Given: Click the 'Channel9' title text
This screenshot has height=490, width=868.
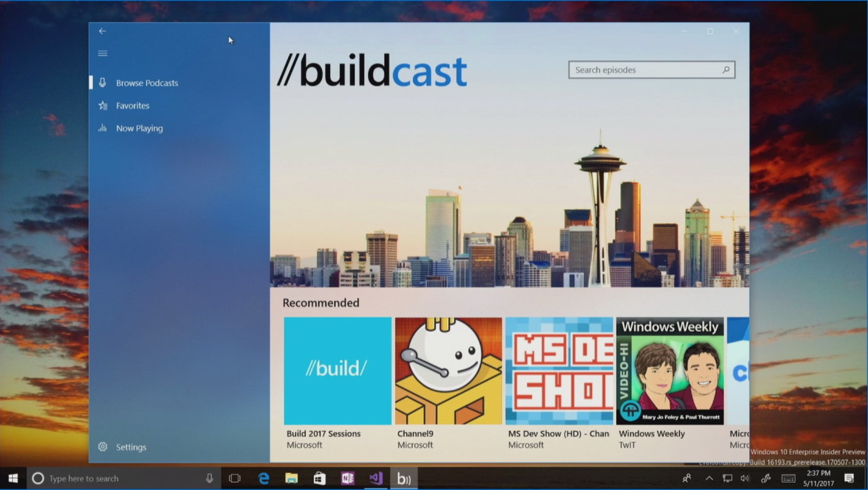Looking at the screenshot, I should point(416,434).
